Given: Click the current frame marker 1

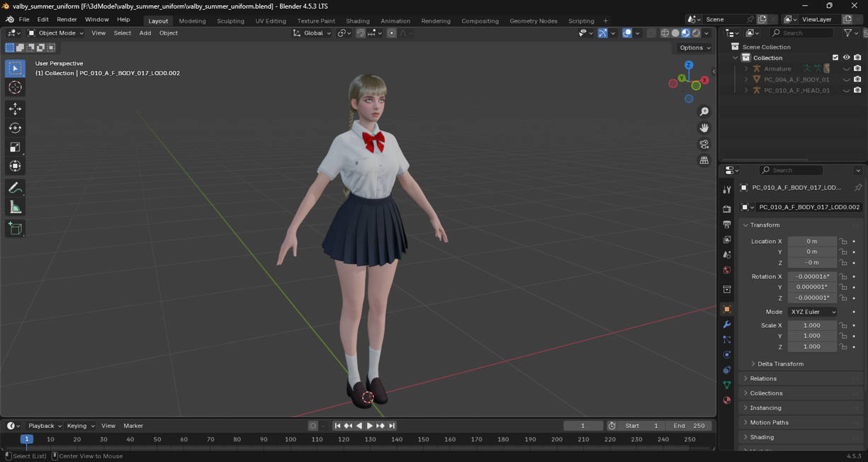Looking at the screenshot, I should point(26,439).
